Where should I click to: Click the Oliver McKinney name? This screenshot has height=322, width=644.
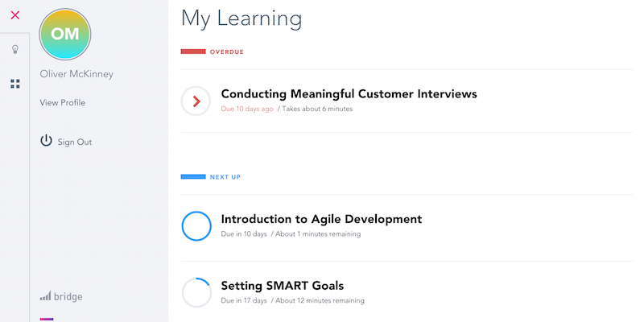coord(75,74)
